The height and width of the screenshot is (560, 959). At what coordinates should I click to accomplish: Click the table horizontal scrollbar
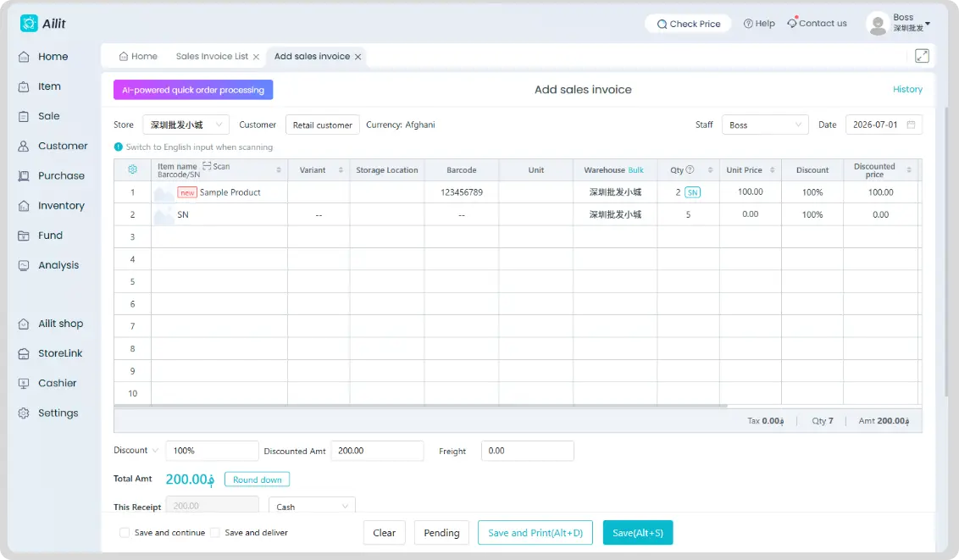click(421, 406)
